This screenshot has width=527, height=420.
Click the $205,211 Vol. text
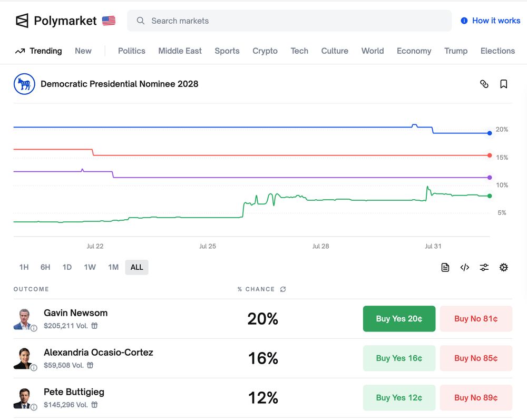[x=66, y=326]
